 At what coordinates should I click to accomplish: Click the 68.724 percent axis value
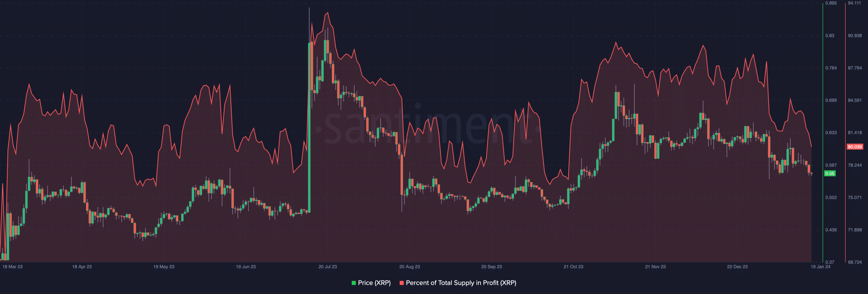pos(855,262)
